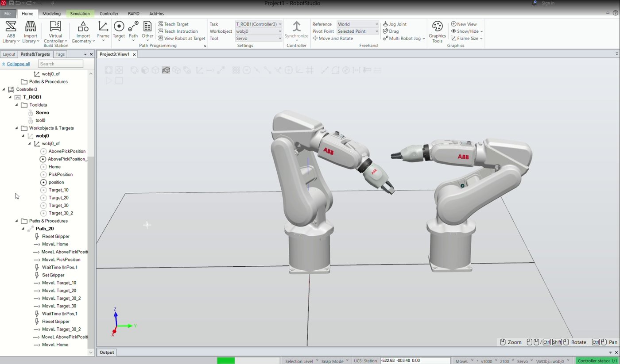620x364 pixels.
Task: Open the Tags panel tab
Action: [x=60, y=54]
